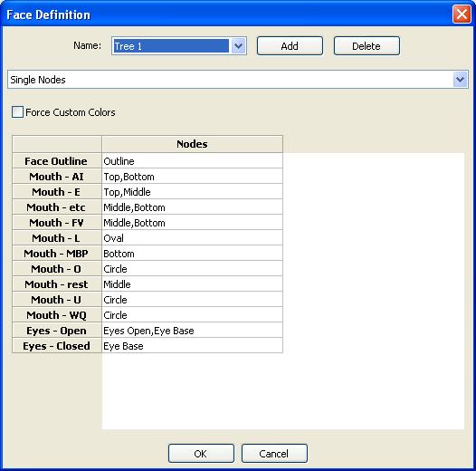Click the Circle cell for Mouth - U
Image resolution: width=476 pixels, height=471 pixels.
pos(192,300)
